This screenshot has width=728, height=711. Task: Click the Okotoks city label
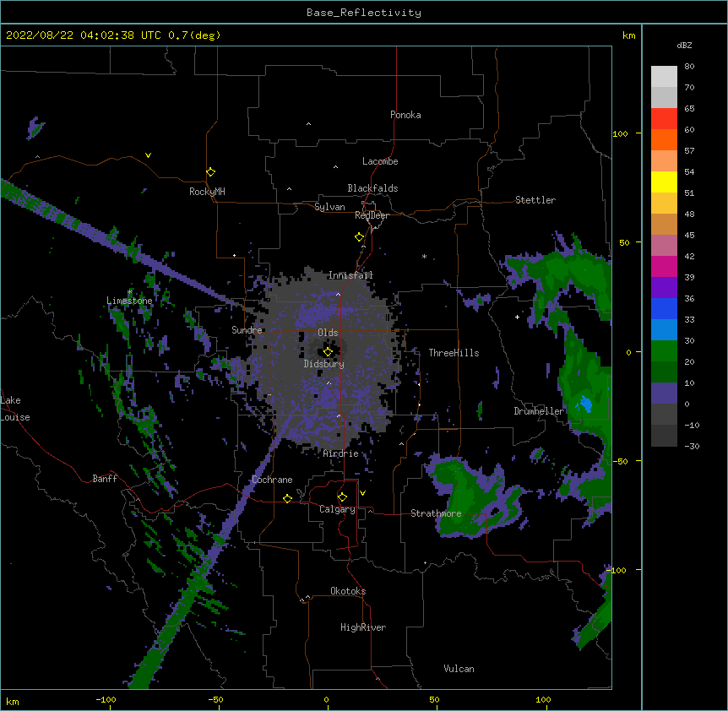click(x=348, y=591)
